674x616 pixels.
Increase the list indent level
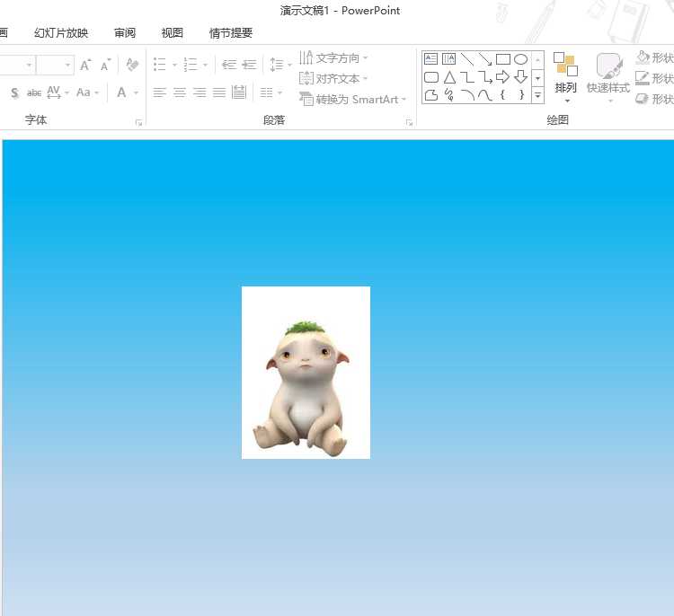(249, 65)
